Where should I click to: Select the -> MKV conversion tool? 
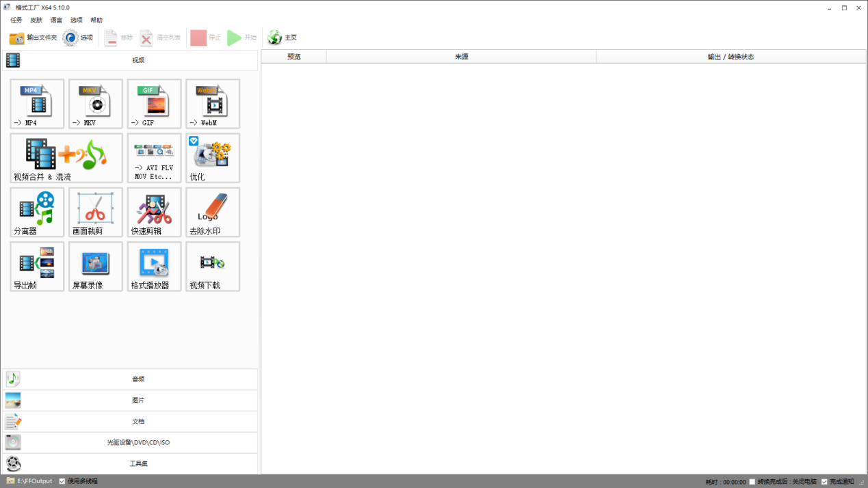coord(96,104)
